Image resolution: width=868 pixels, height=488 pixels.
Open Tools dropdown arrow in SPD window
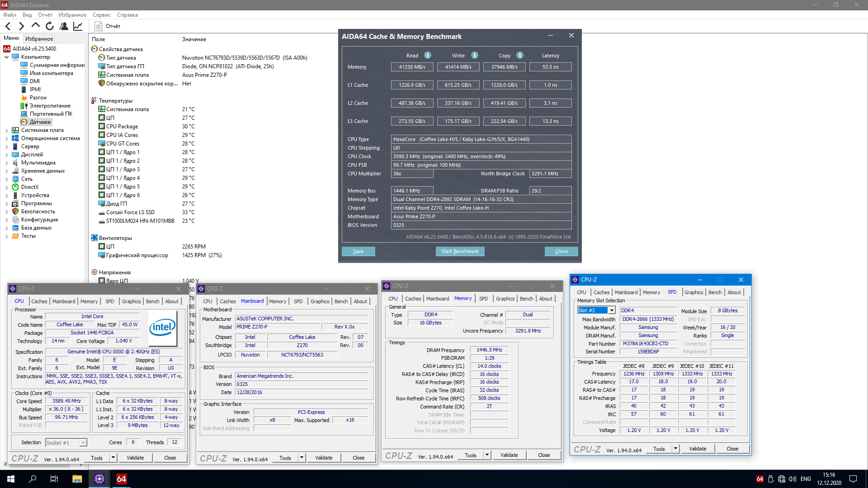point(675,449)
